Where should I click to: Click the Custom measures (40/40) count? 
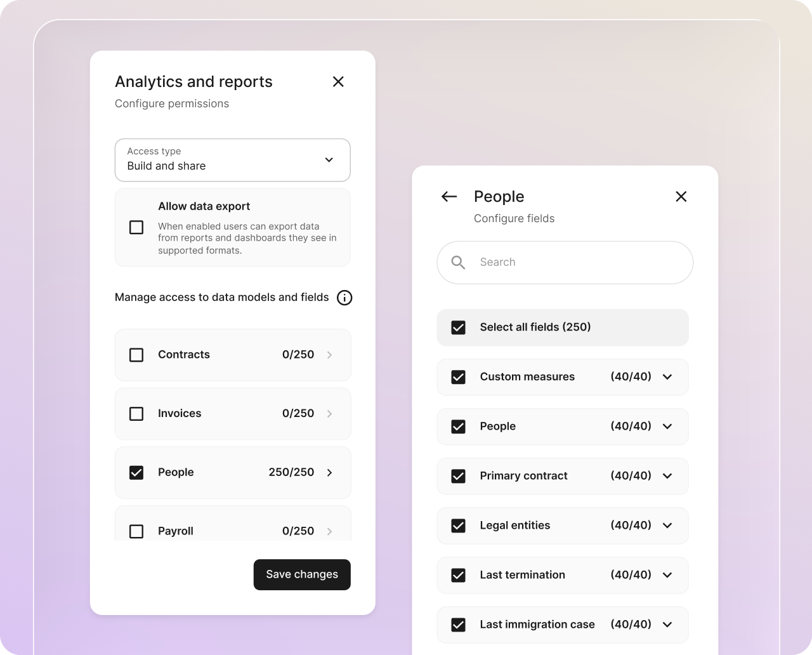pos(631,376)
